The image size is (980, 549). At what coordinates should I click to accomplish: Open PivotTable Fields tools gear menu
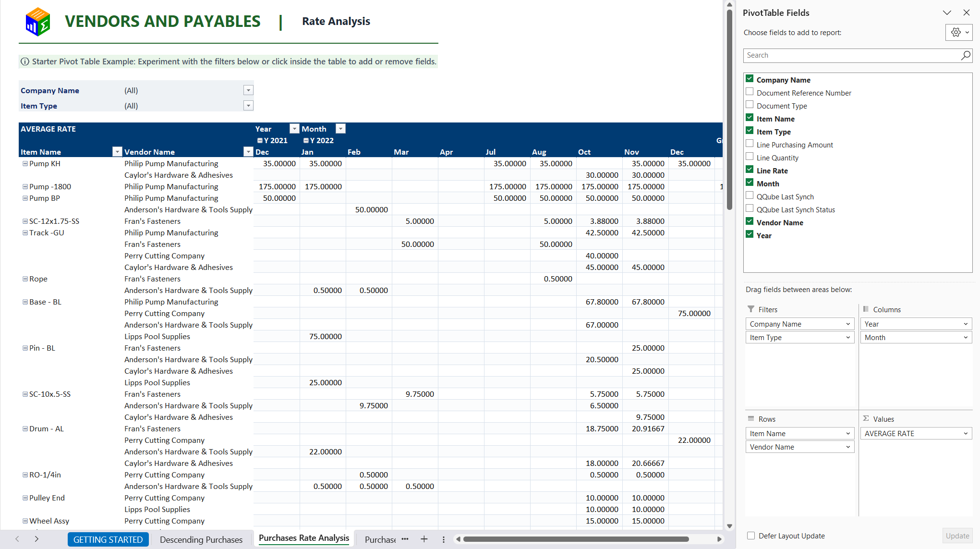tap(959, 33)
